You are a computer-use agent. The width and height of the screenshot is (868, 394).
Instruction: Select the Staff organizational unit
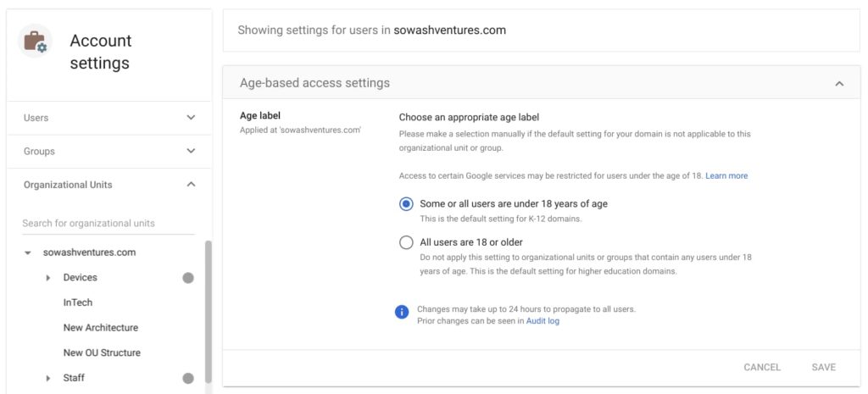click(x=74, y=379)
